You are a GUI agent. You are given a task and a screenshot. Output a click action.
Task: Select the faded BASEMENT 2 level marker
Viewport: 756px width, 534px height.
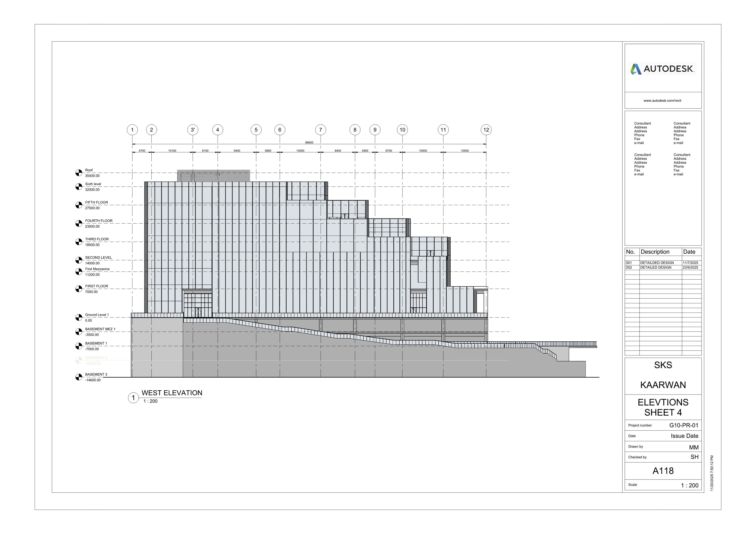(x=79, y=360)
